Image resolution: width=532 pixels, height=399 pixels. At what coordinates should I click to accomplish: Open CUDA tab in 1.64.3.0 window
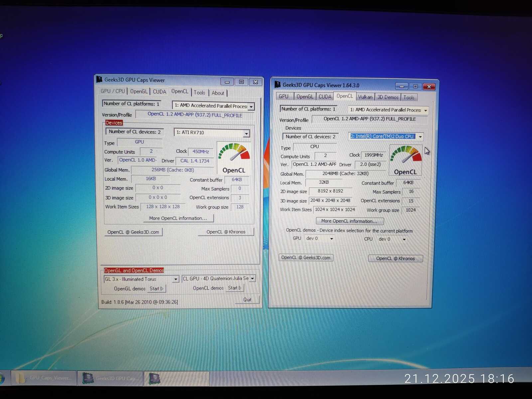(x=325, y=97)
